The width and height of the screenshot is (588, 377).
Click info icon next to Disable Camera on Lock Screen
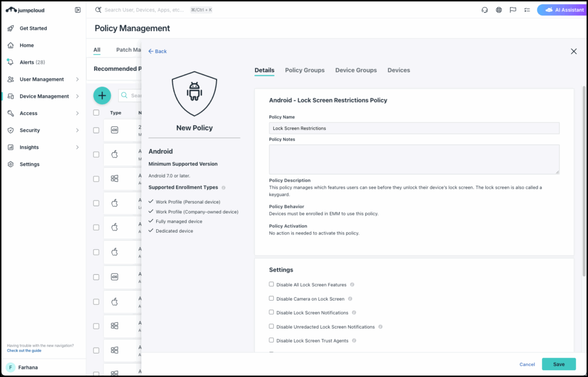tap(350, 299)
